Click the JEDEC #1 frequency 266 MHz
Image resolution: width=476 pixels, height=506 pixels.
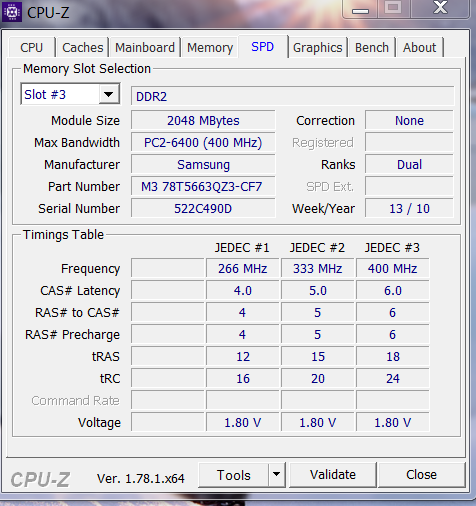tap(243, 268)
